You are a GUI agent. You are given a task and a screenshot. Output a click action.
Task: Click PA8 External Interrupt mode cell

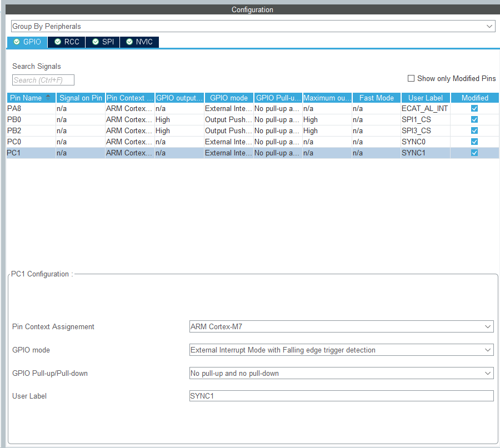point(229,108)
